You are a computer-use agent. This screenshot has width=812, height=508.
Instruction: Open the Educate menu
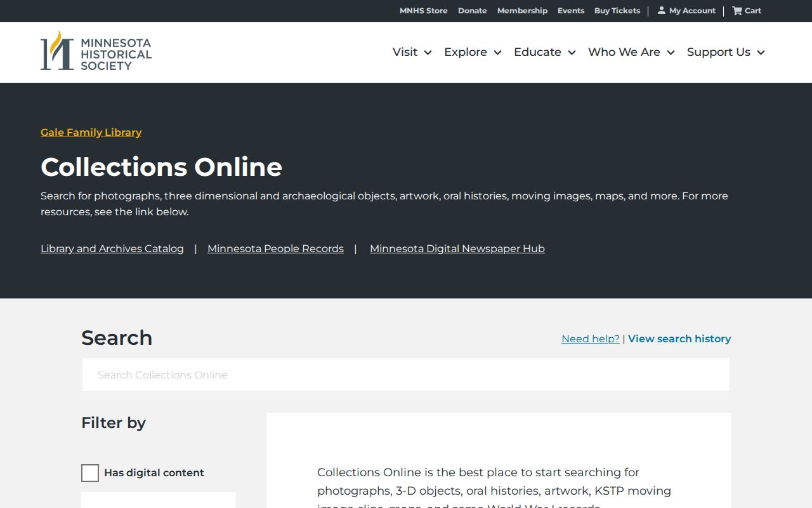(537, 52)
